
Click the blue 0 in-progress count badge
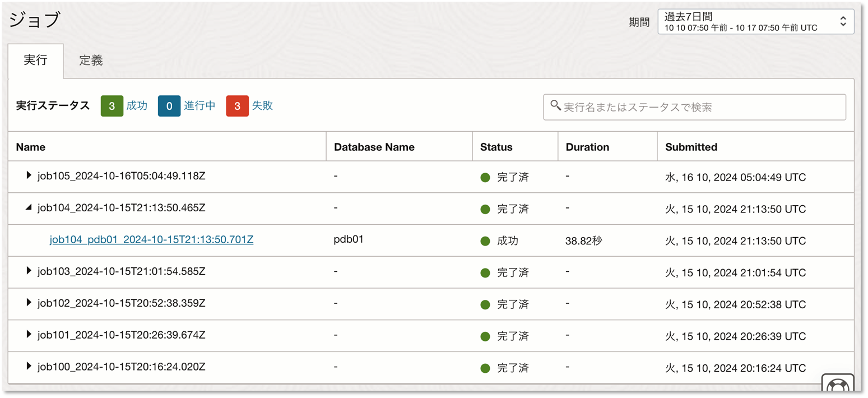pos(169,106)
